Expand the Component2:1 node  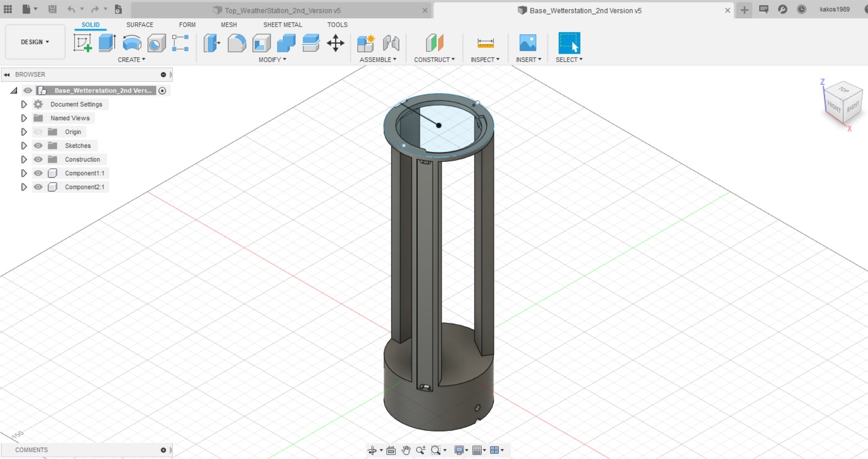[24, 187]
